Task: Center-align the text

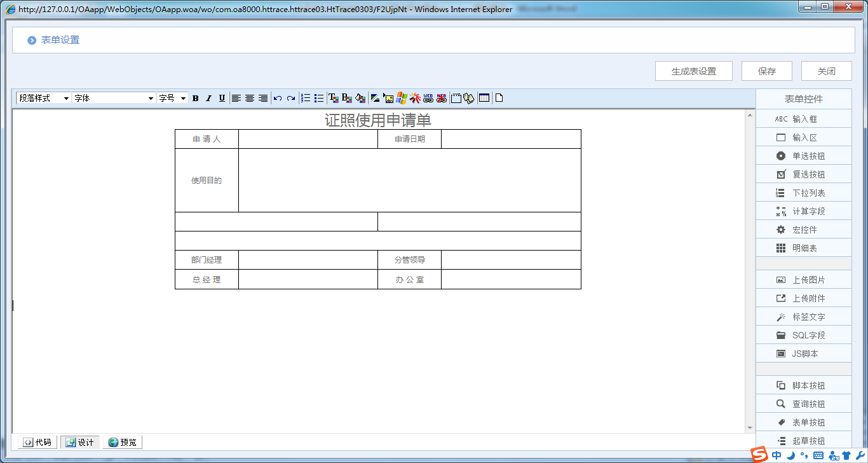Action: point(250,98)
